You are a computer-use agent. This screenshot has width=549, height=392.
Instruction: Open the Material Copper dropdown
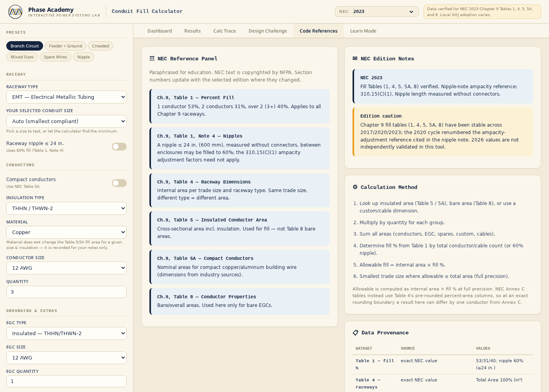pos(66,232)
